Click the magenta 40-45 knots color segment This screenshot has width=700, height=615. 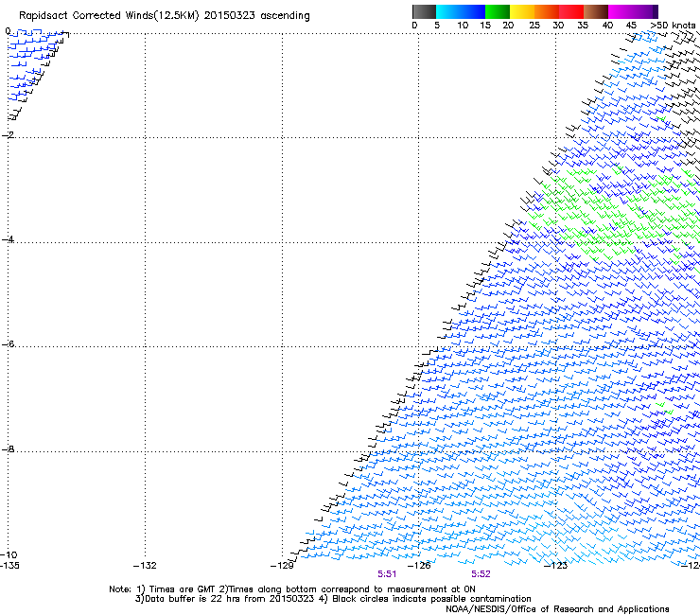[x=621, y=11]
